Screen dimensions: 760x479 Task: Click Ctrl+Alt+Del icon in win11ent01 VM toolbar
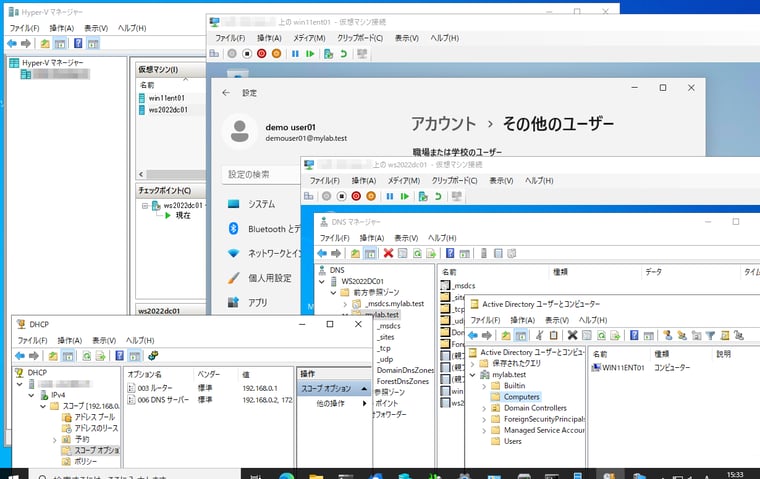[214, 54]
